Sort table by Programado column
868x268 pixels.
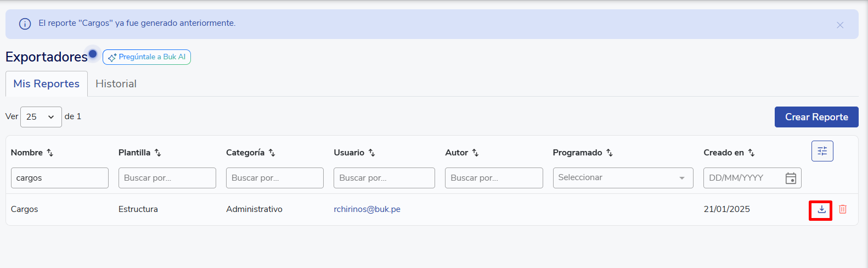(609, 153)
